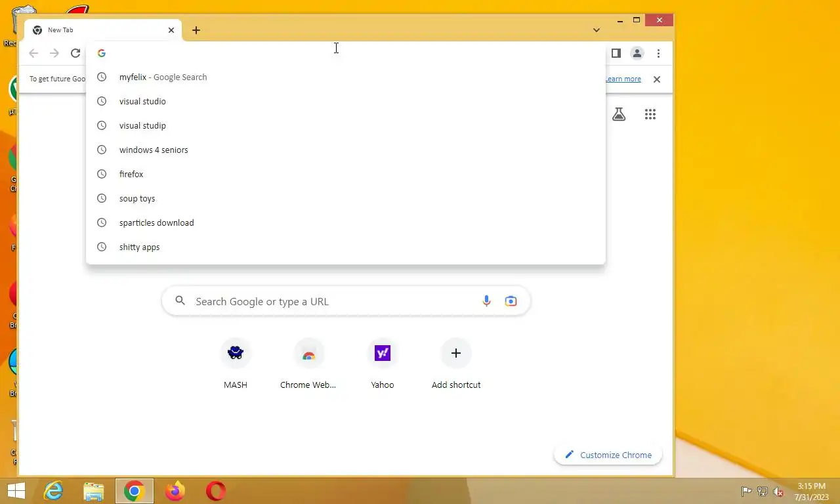Choose the 'myfelix' suggestion
The image size is (840, 504).
pos(345,77)
